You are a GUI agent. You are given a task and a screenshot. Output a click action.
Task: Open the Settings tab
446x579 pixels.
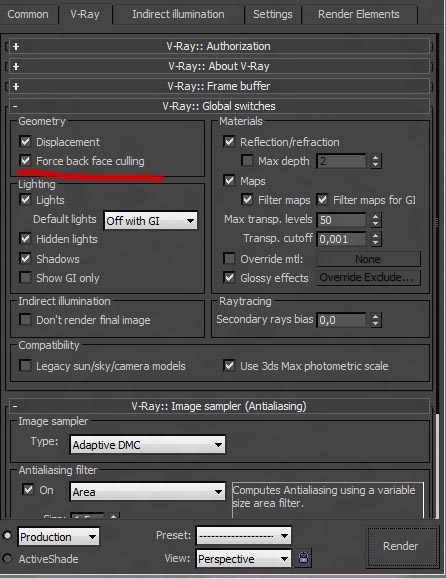click(272, 14)
